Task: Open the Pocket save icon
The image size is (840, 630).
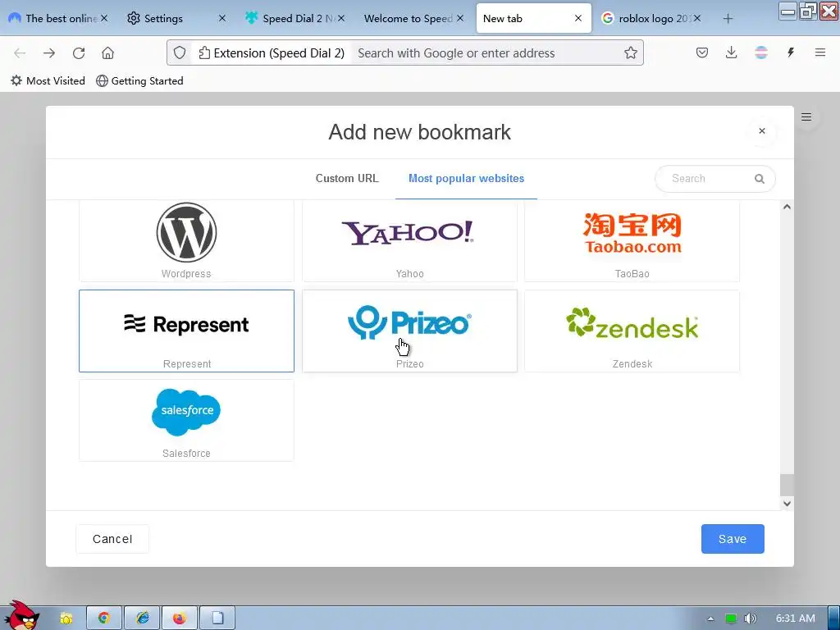Action: [702, 52]
